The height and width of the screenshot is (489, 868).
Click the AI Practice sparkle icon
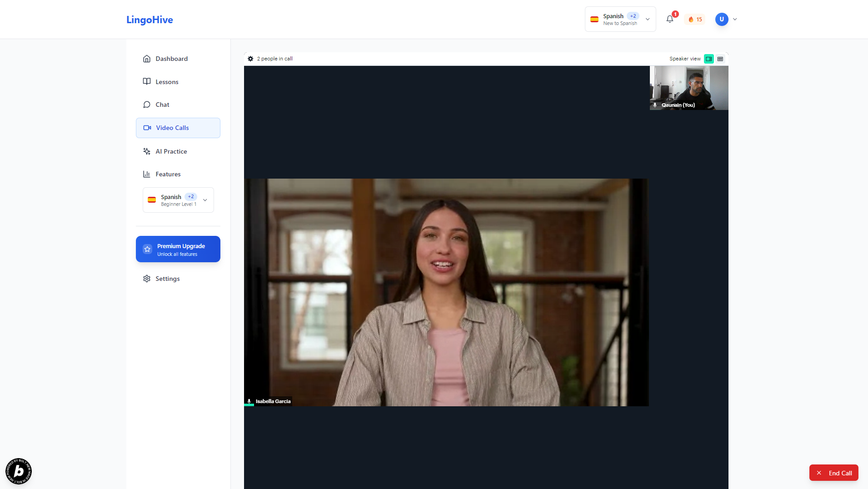coord(147,151)
